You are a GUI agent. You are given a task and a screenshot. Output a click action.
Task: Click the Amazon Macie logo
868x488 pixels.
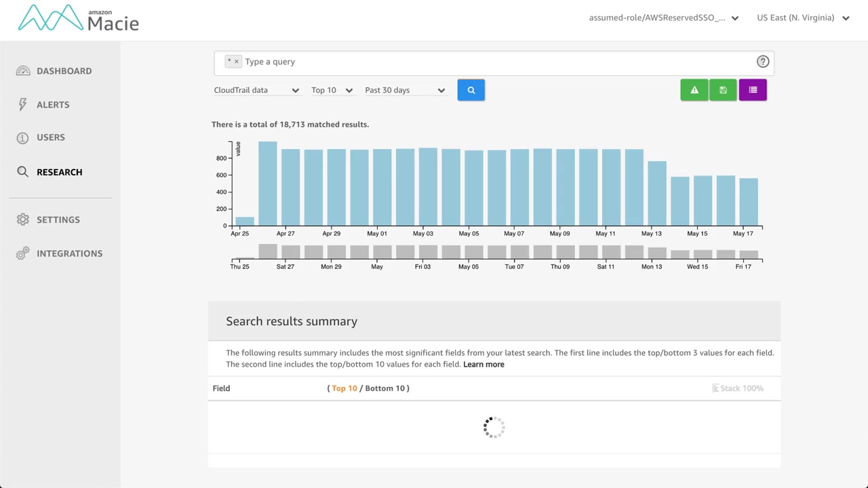coord(78,18)
